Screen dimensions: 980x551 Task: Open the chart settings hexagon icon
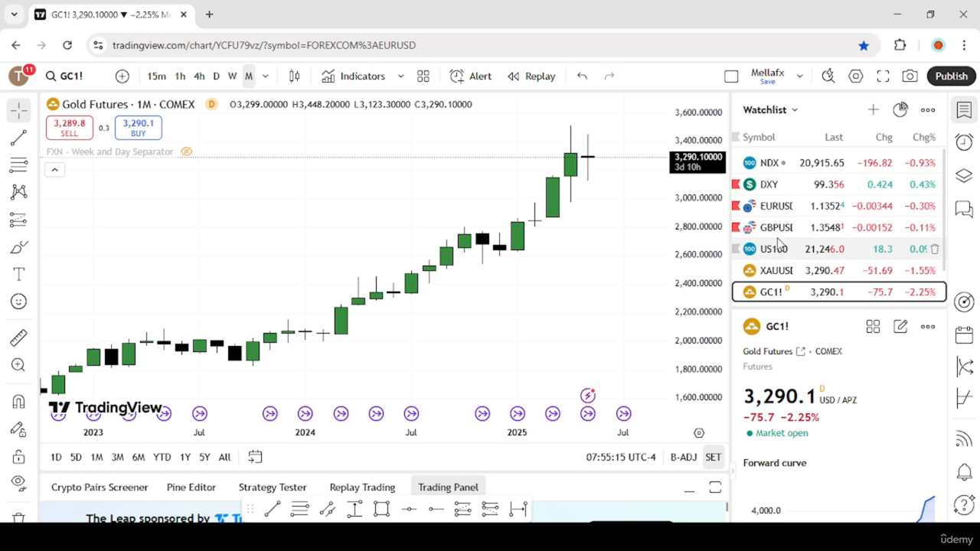click(856, 76)
